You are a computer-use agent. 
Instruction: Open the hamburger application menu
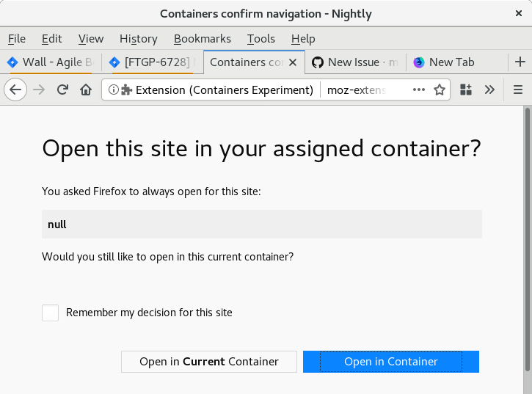coord(517,90)
